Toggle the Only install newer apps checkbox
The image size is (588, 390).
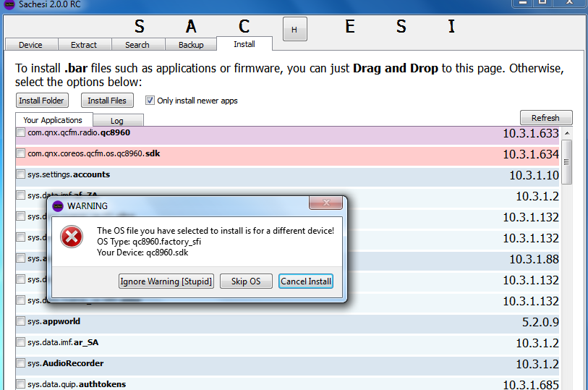150,101
